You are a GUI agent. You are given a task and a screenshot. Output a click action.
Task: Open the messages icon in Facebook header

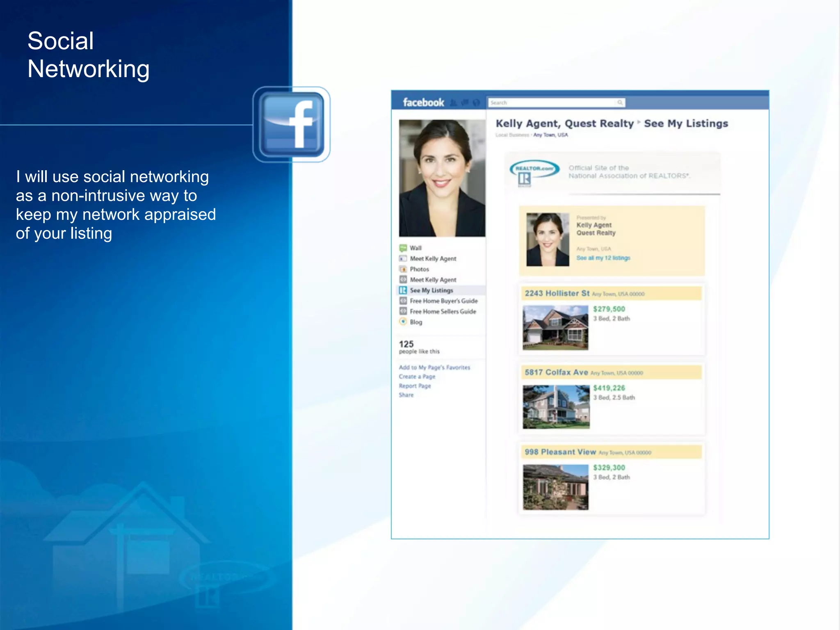[465, 103]
